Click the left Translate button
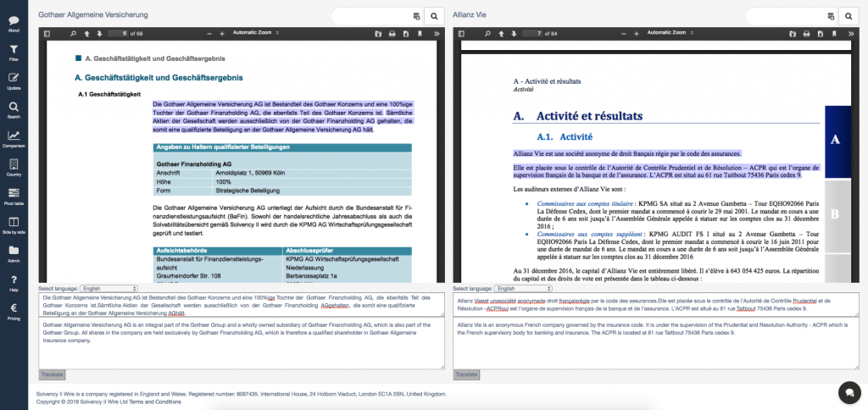The image size is (868, 410). [53, 374]
